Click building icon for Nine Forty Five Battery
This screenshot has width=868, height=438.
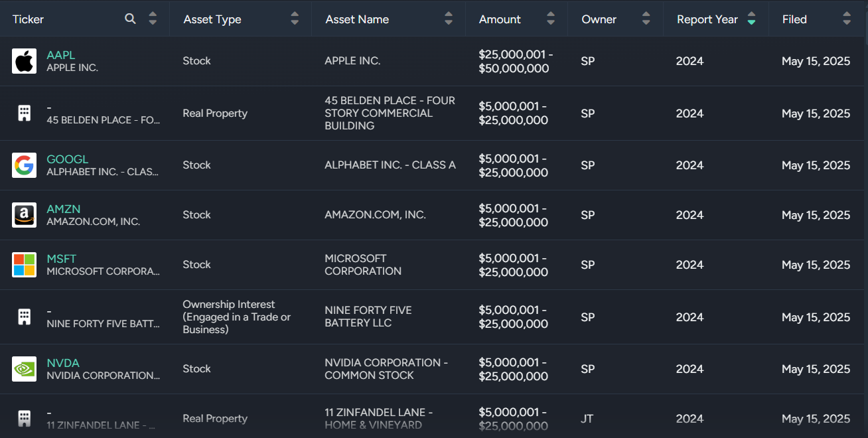click(24, 317)
